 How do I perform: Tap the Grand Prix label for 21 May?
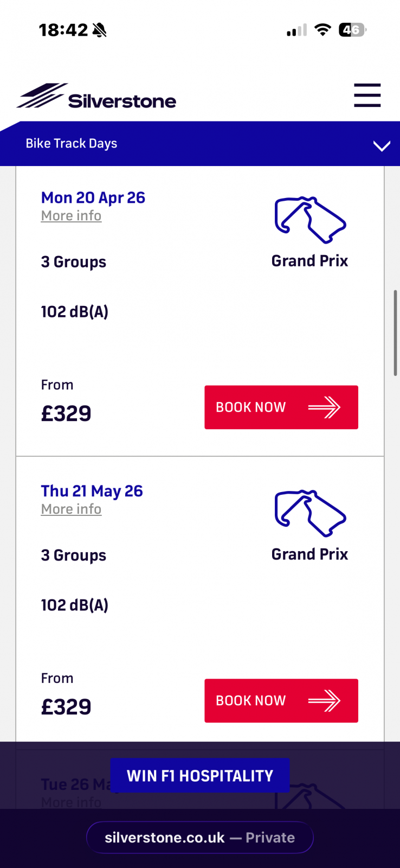(x=309, y=554)
